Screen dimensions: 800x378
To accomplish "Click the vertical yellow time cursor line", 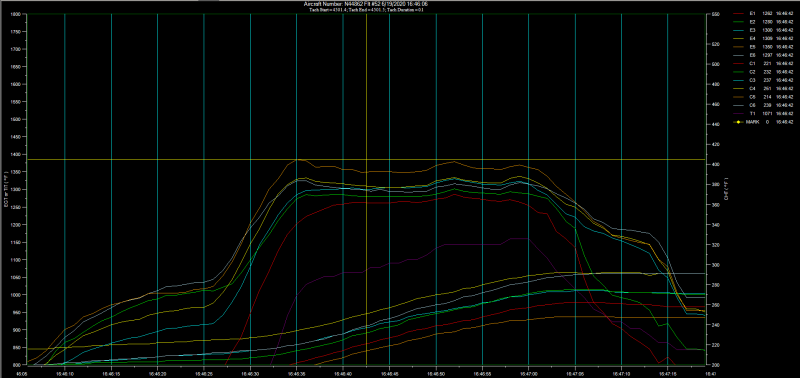I will tap(366, 189).
